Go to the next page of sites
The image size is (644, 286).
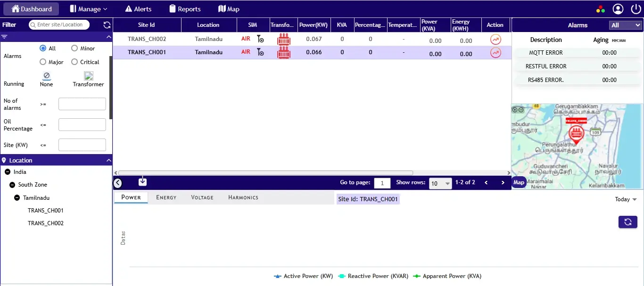pos(502,182)
